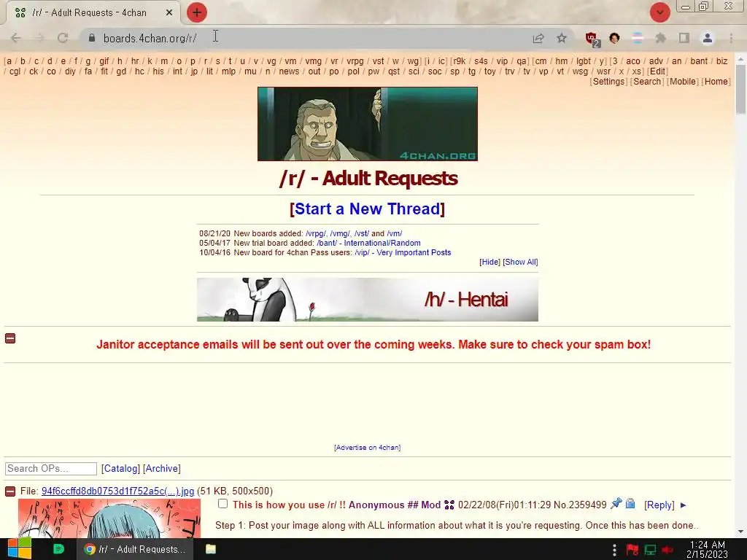This screenshot has height=560, width=747.
Task: Click the red flag tray icon
Action: [632, 550]
